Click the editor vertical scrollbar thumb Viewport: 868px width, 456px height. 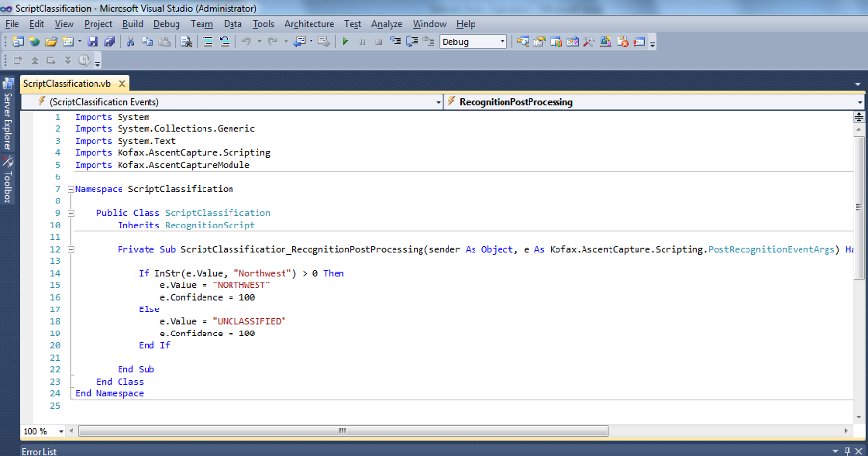(858, 207)
